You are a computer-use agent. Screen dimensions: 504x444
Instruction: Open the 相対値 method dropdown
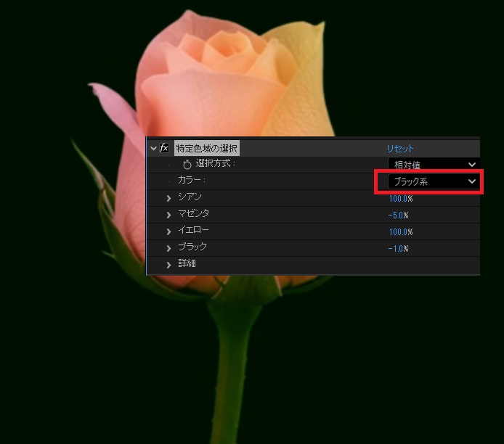coord(434,165)
